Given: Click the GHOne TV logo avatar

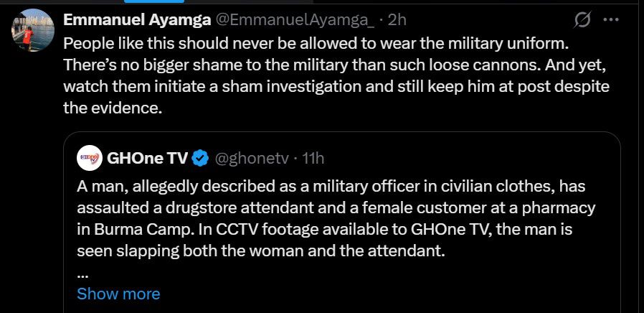Looking at the screenshot, I should click(89, 157).
